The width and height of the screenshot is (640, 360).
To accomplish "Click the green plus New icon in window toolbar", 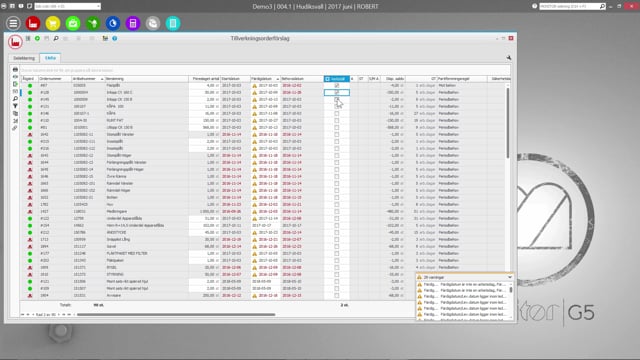I will point(37,38).
